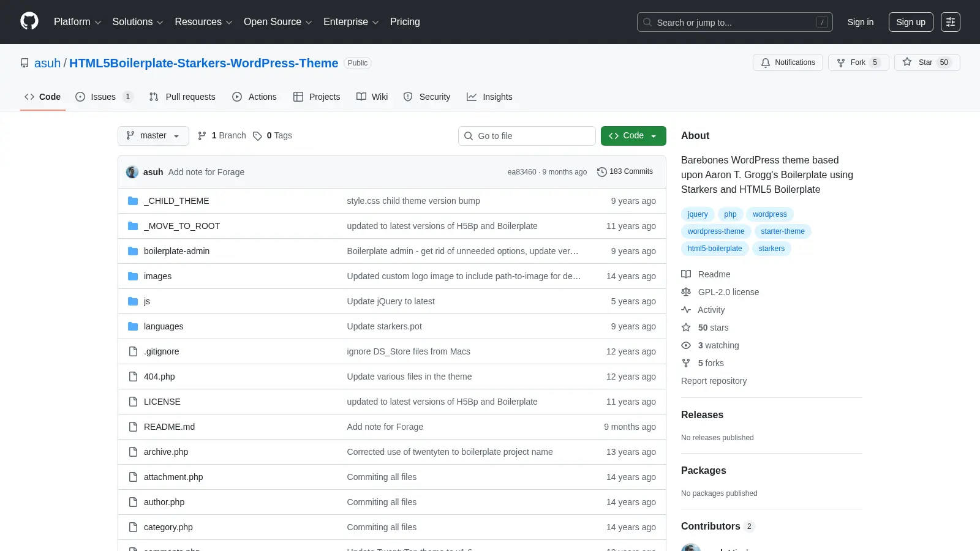Select the wordpress-theme topic tag

[x=716, y=231]
